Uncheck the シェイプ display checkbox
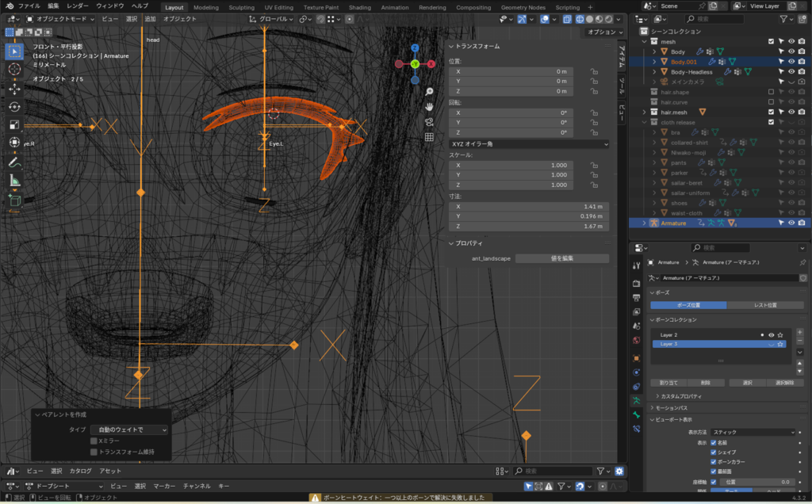This screenshot has height=504, width=812. (714, 452)
